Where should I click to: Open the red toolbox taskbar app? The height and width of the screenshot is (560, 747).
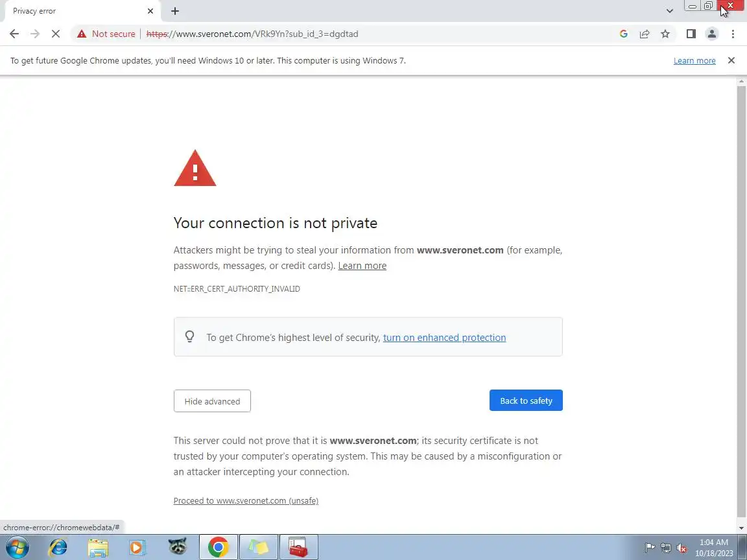[299, 547]
